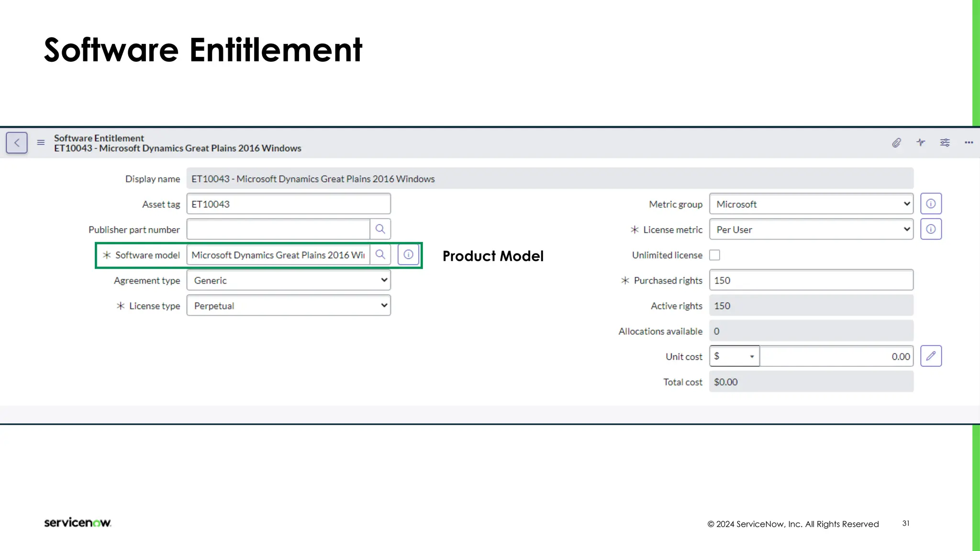The image size is (980, 551).
Task: Show License metric info icon
Action: (x=931, y=229)
